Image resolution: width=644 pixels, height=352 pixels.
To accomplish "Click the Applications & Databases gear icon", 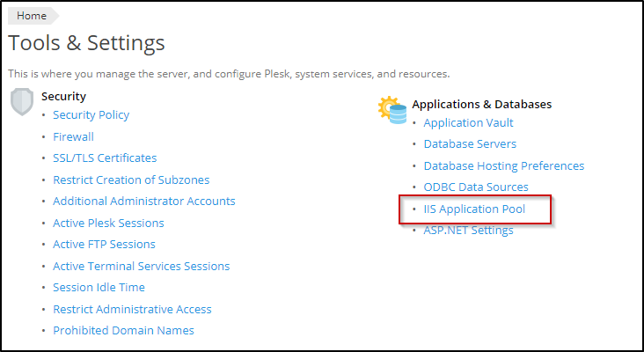I will tap(392, 110).
